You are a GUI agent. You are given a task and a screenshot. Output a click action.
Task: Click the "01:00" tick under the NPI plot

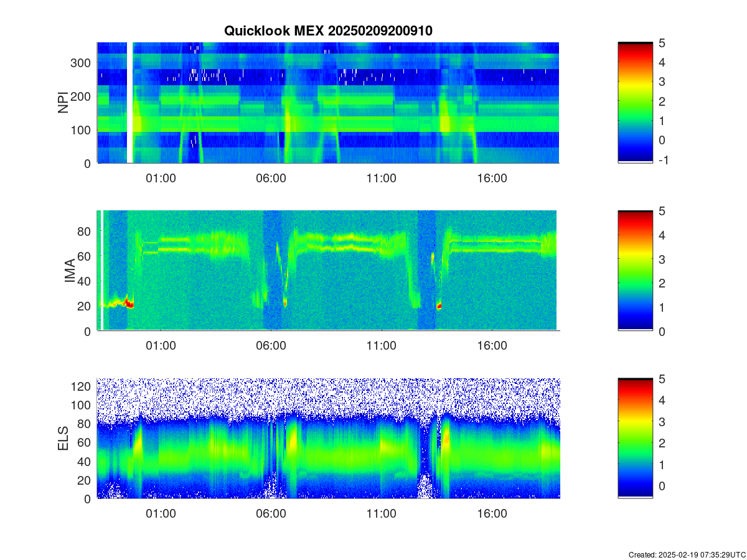point(161,178)
